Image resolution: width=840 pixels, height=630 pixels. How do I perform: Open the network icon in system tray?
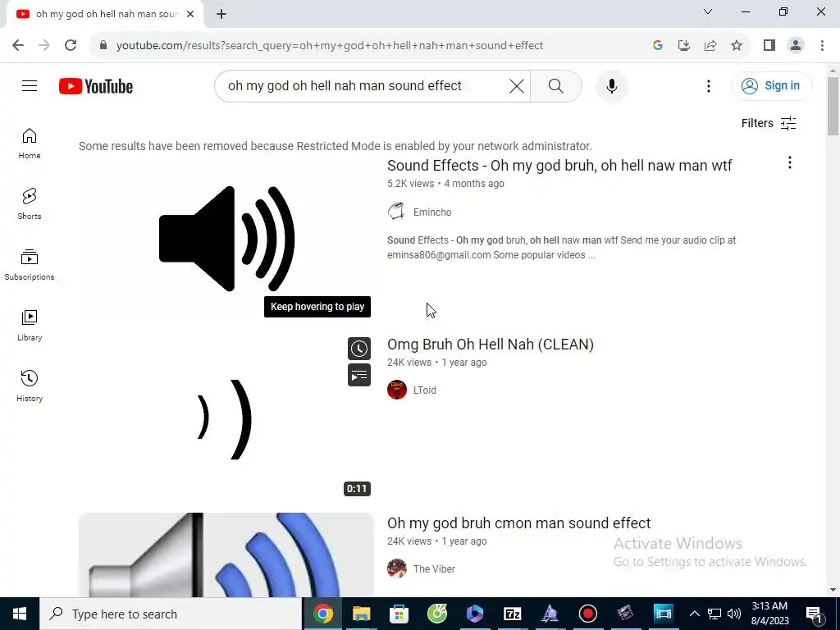714,614
